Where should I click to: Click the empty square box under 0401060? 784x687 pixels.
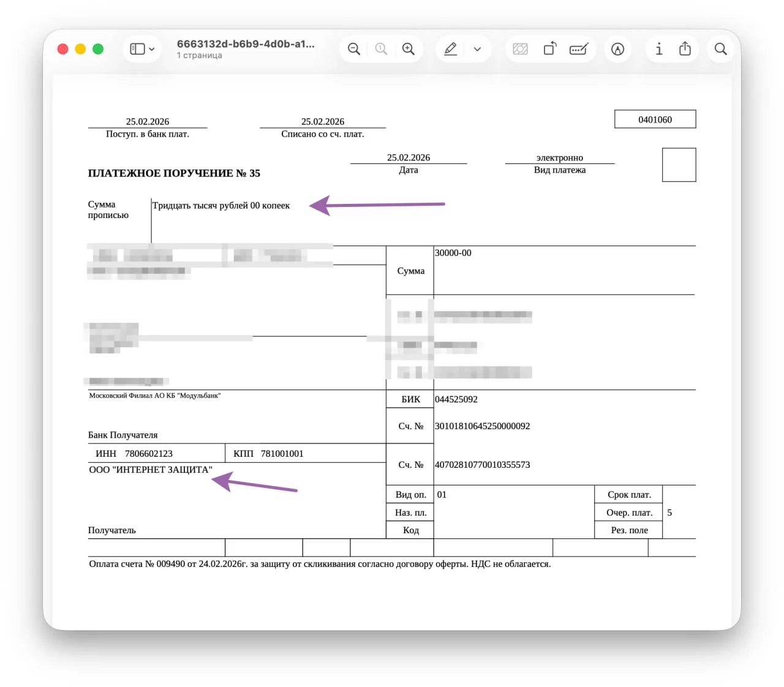click(x=679, y=165)
